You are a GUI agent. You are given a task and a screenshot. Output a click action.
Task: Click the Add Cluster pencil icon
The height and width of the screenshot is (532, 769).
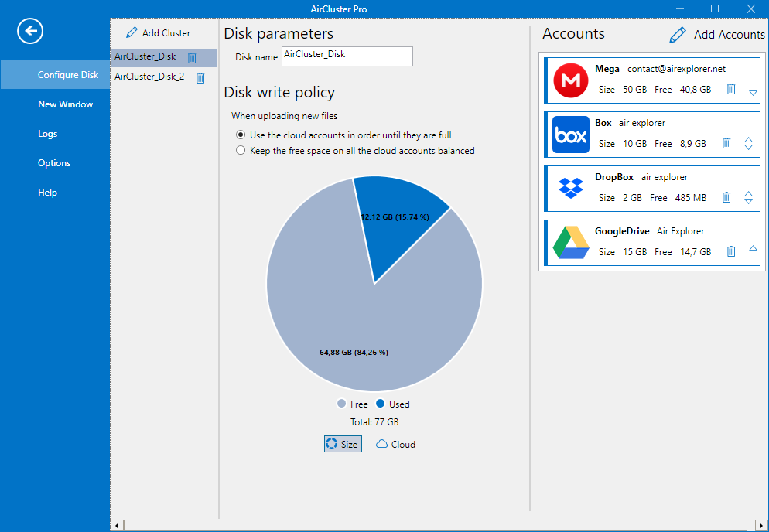(x=132, y=32)
